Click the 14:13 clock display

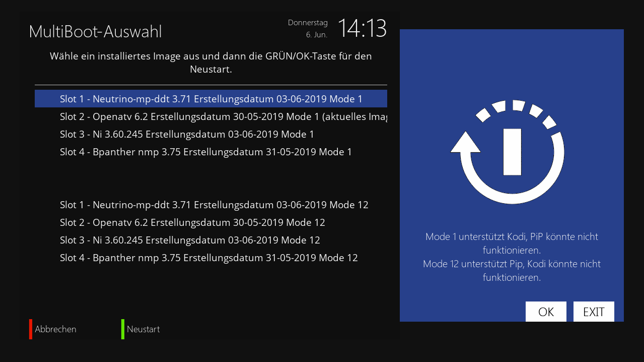(362, 28)
